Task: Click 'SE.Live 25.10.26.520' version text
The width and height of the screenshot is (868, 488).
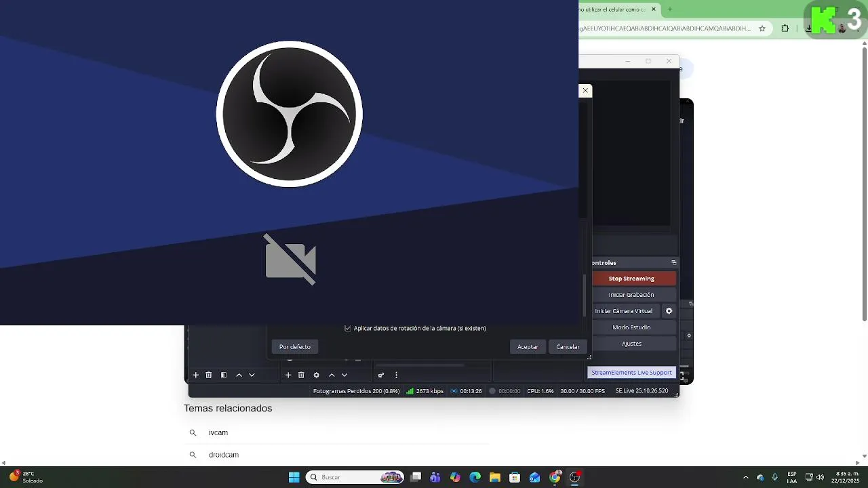Action: pos(642,391)
